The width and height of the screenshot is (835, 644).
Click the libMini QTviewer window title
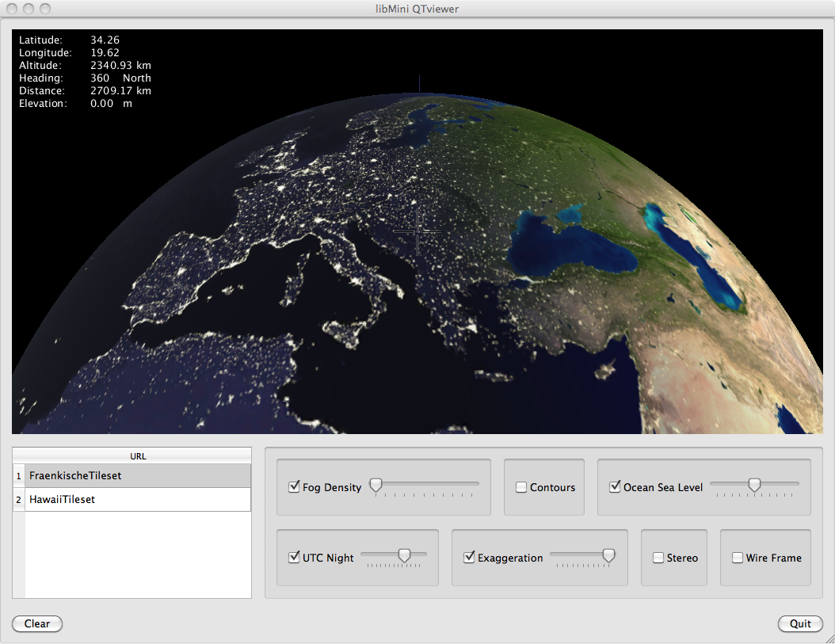[417, 9]
